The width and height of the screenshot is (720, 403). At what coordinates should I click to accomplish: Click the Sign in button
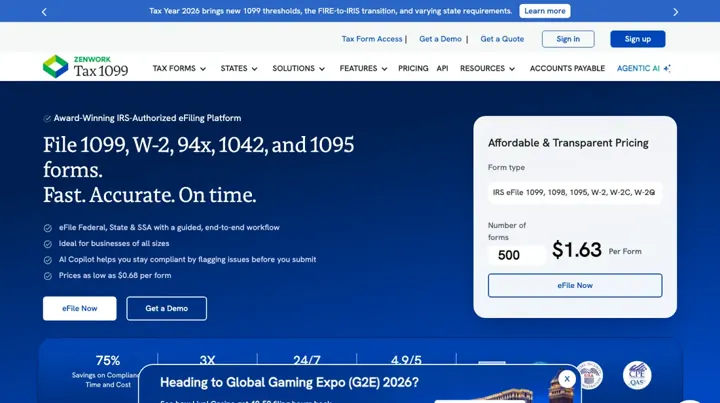pyautogui.click(x=568, y=39)
